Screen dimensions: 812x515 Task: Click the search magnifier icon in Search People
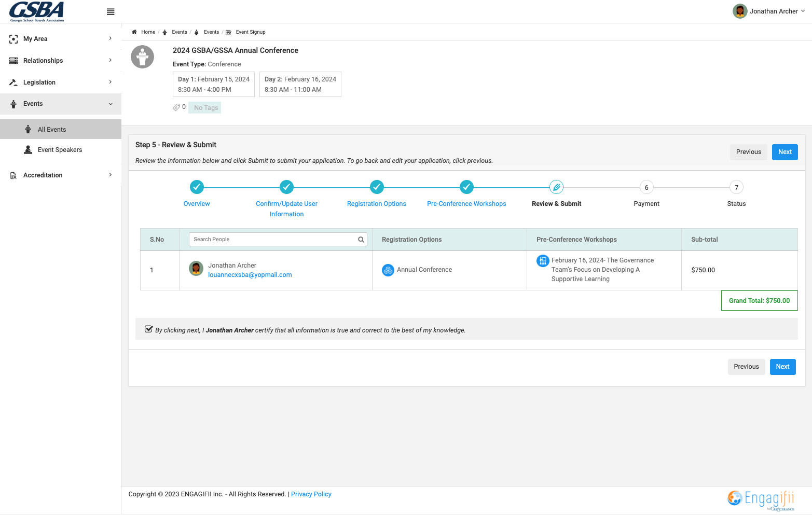361,240
